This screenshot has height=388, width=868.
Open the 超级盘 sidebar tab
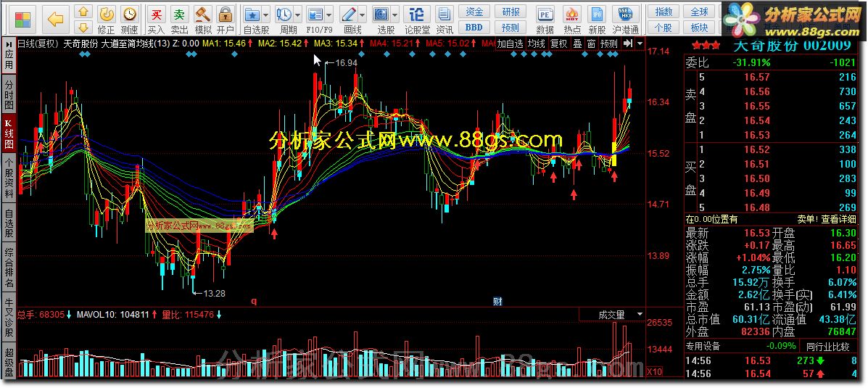point(9,360)
